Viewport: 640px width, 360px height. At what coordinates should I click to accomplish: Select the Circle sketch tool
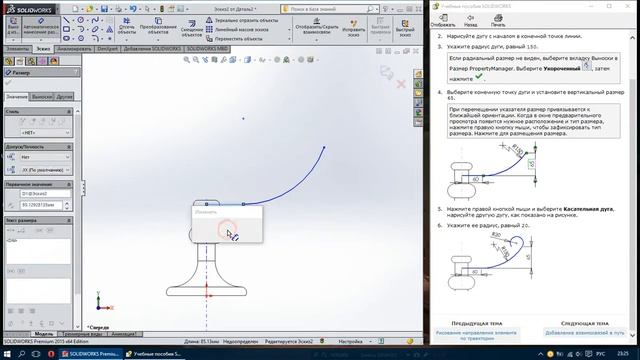pyautogui.click(x=81, y=20)
